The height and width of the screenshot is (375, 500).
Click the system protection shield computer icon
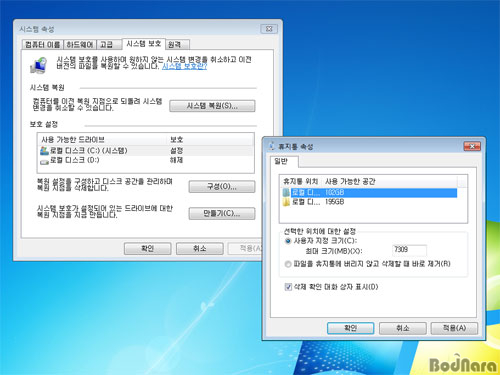coord(39,65)
